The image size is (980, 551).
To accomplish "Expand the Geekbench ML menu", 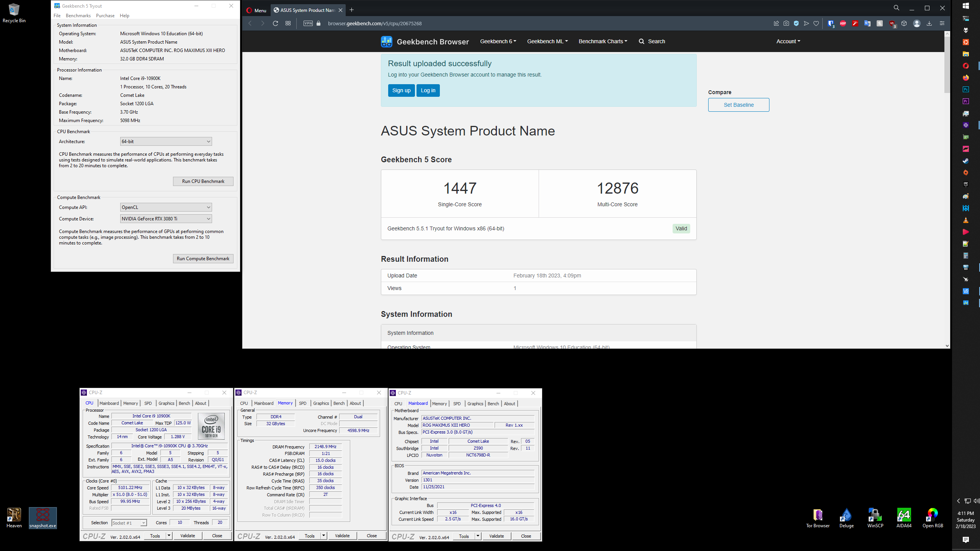I will click(x=547, y=41).
